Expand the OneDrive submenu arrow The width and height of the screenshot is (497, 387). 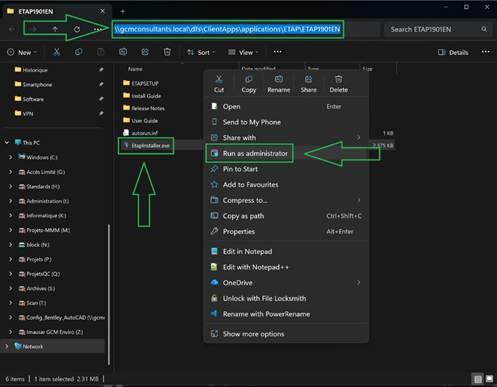pyautogui.click(x=359, y=283)
